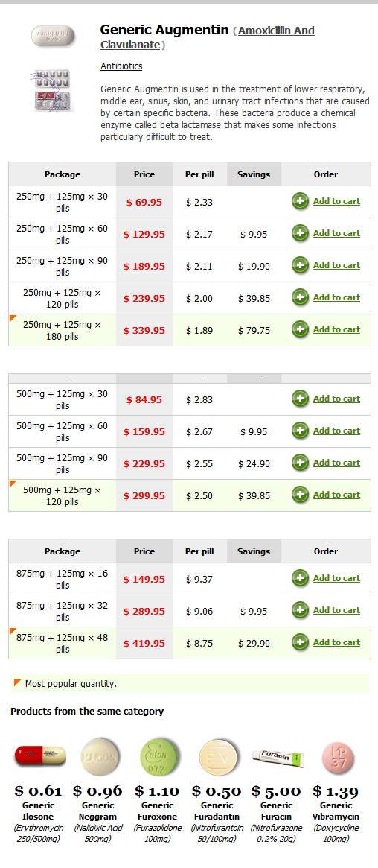Viewport: 378px width, 868px height.
Task: Click green plus icon for $84.95 package
Action: click(300, 399)
